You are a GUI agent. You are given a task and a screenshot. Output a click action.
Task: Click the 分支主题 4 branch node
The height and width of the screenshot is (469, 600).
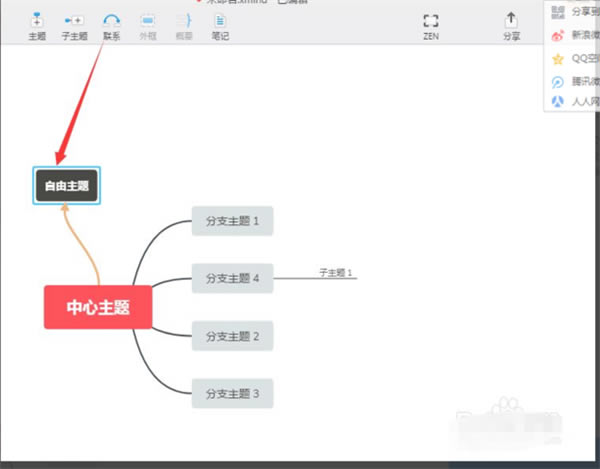(x=232, y=278)
